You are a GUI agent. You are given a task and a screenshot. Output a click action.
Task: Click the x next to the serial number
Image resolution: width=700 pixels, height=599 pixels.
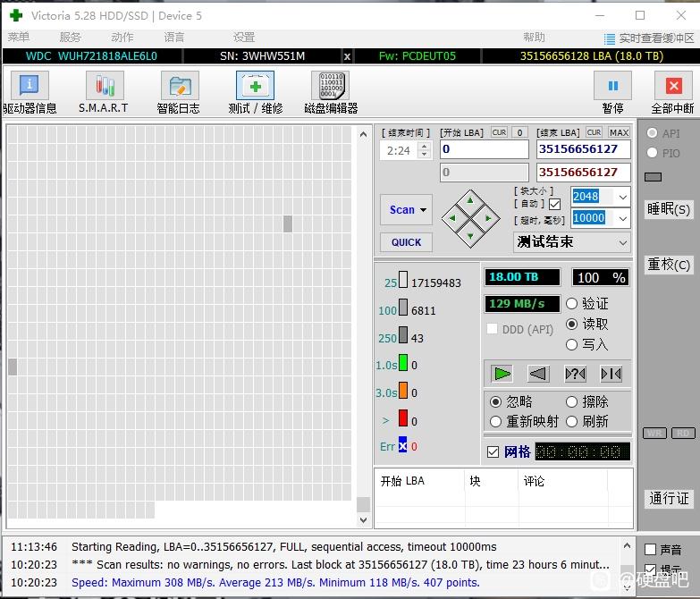[x=347, y=56]
